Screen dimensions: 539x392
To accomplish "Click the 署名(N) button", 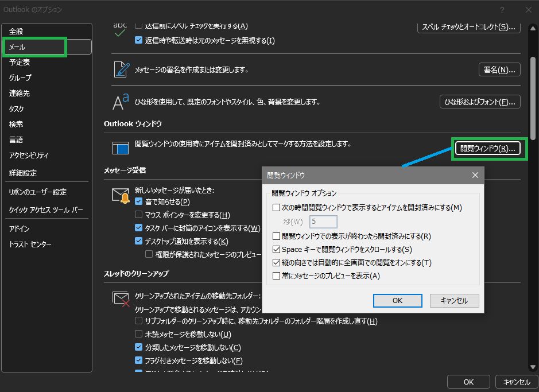I will pos(499,69).
